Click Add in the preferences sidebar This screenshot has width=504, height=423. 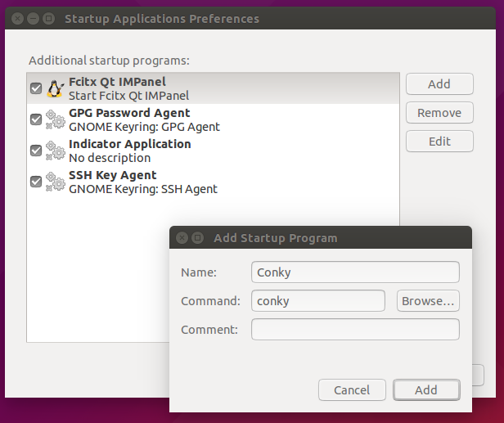click(x=439, y=84)
